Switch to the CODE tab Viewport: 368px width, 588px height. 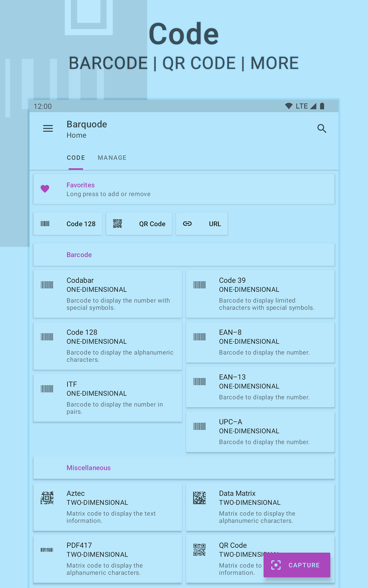point(76,158)
